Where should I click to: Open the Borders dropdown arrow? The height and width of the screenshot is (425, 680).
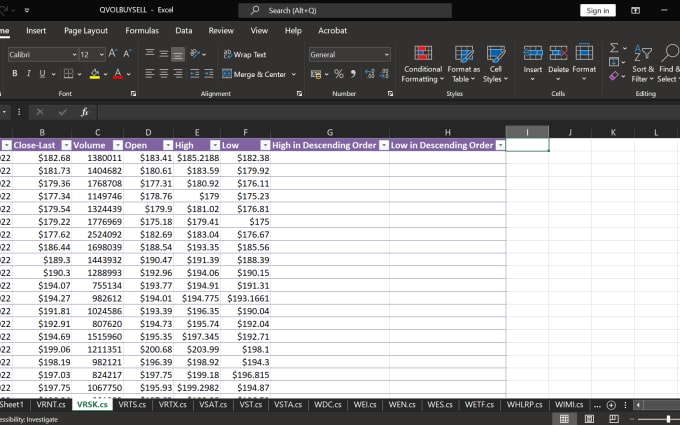(79, 74)
